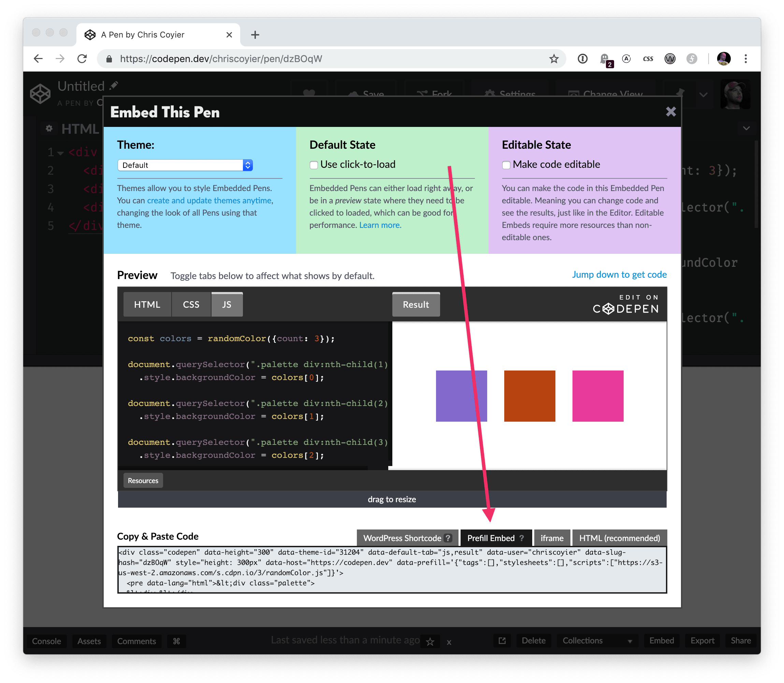This screenshot has width=784, height=683.
Task: Select the WordPress Shortcode code tab
Action: click(407, 538)
